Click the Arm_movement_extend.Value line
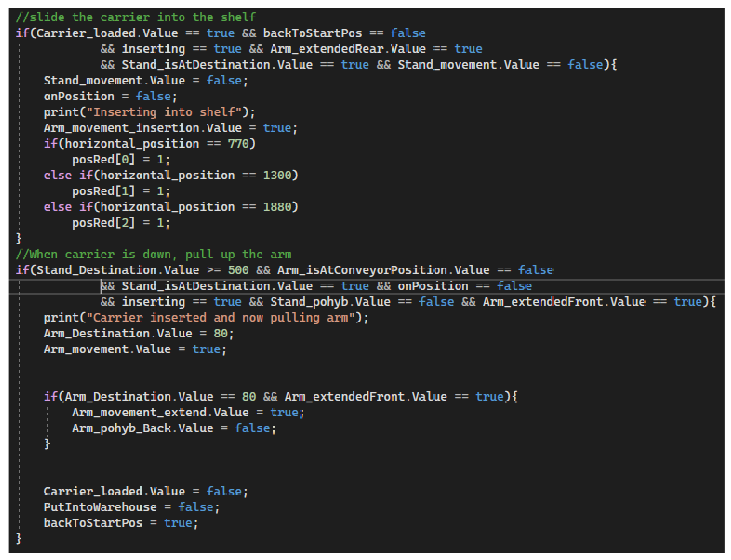The width and height of the screenshot is (731, 560). [188, 413]
